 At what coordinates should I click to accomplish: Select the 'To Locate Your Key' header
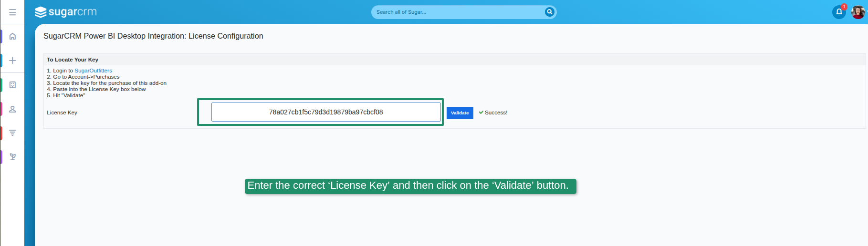(73, 60)
